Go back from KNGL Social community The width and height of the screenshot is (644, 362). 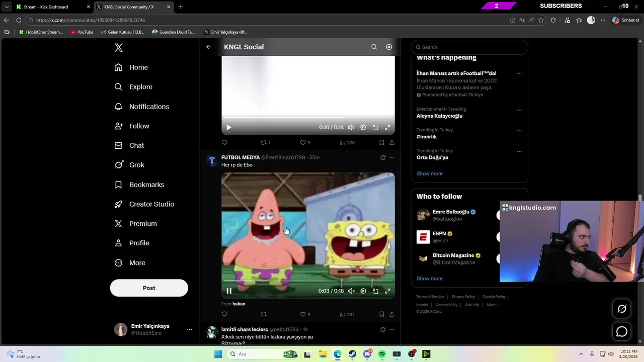[x=209, y=47]
